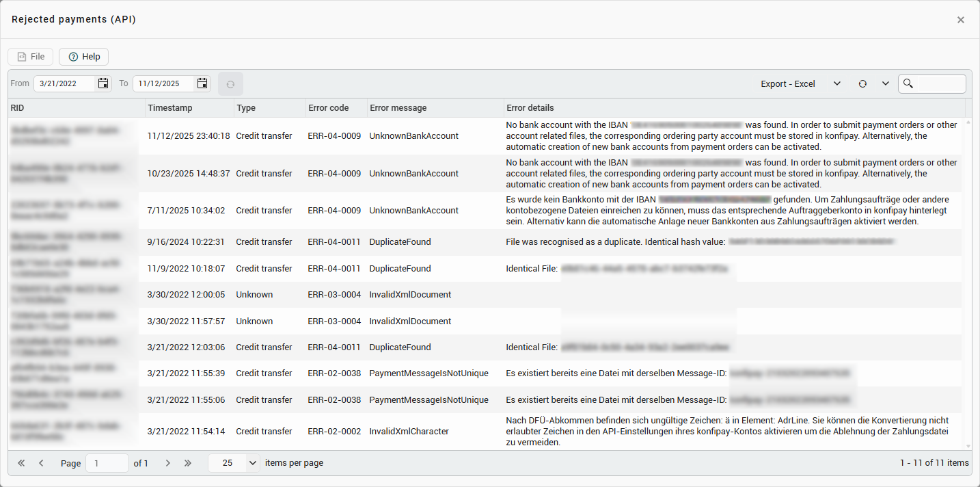Open the To date calendar picker
Image resolution: width=980 pixels, height=487 pixels.
point(202,83)
